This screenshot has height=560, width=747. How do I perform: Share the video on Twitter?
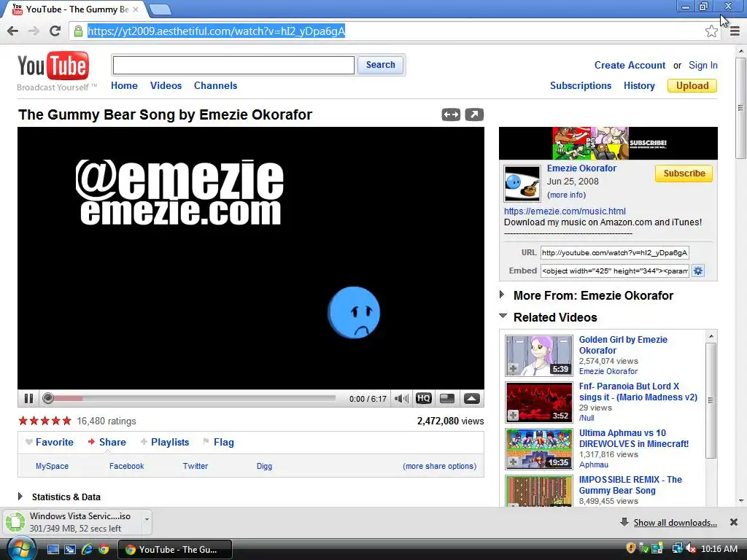[196, 466]
